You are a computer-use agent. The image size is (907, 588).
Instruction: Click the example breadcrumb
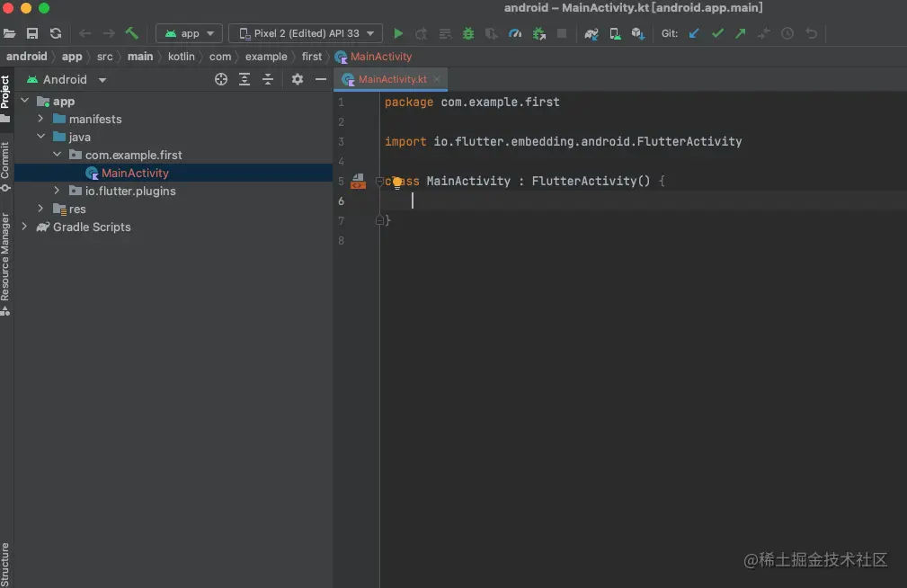(x=266, y=56)
